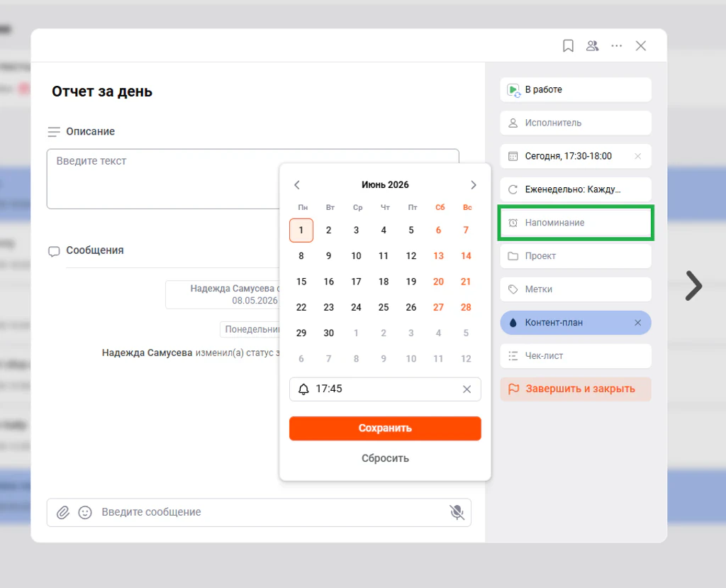Click the folder icon beside 'Проект'
Viewport: 726px width, 588px height.
[x=513, y=256]
